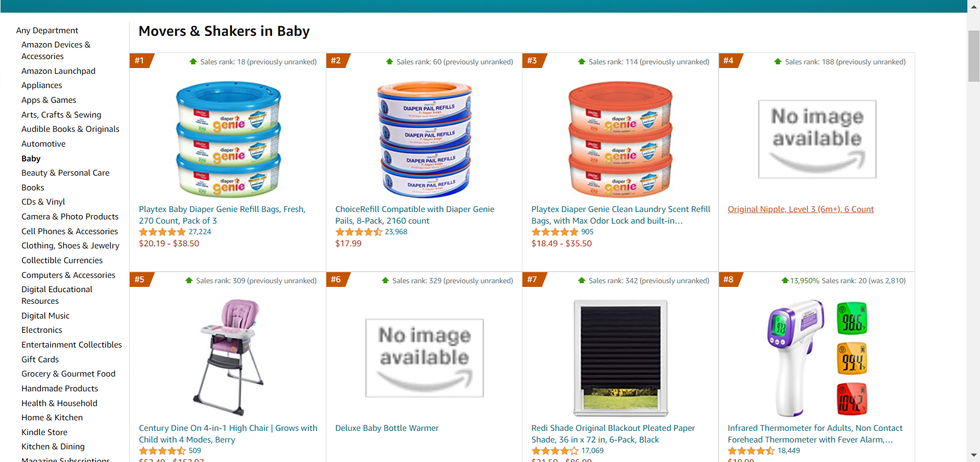This screenshot has height=462, width=980.
Task: Choose Electronics from the department list
Action: coord(42,330)
